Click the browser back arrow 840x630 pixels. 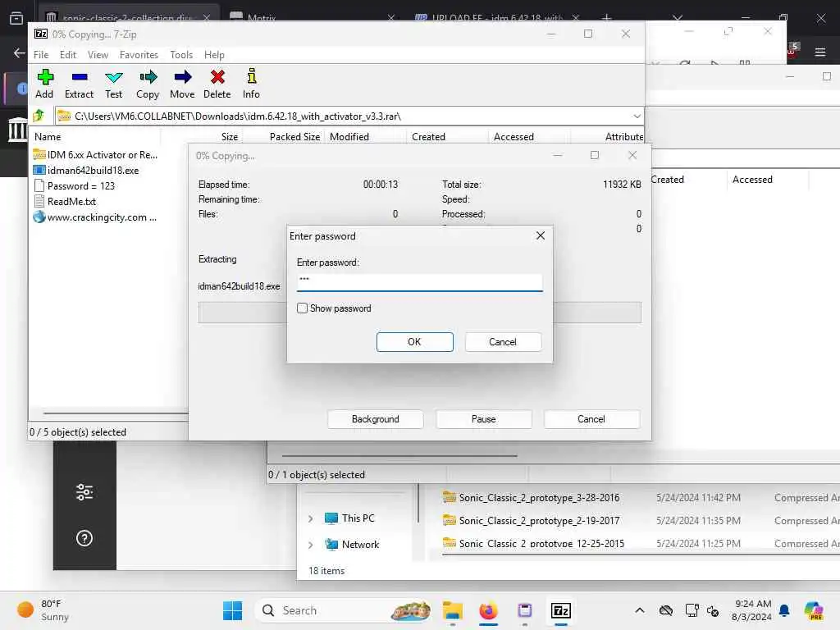coord(20,52)
